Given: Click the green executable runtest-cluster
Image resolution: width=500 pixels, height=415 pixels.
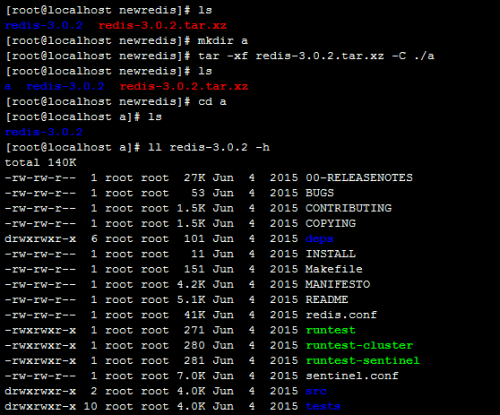Looking at the screenshot, I should click(359, 345).
